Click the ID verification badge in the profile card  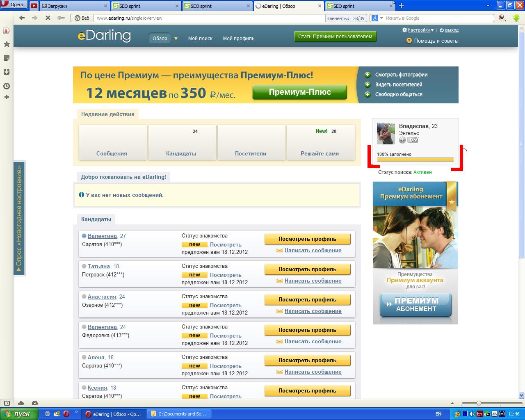[x=413, y=140]
